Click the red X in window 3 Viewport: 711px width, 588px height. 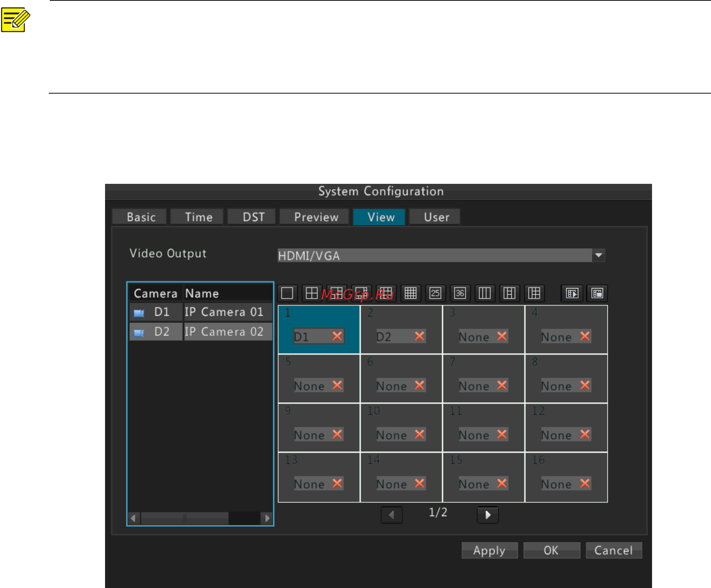[502, 336]
